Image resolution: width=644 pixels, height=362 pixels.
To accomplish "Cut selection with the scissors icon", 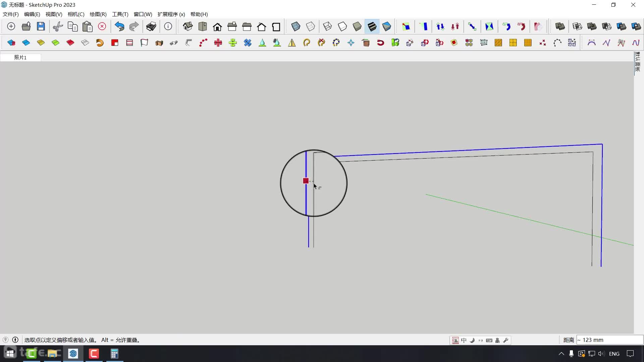I will (58, 26).
